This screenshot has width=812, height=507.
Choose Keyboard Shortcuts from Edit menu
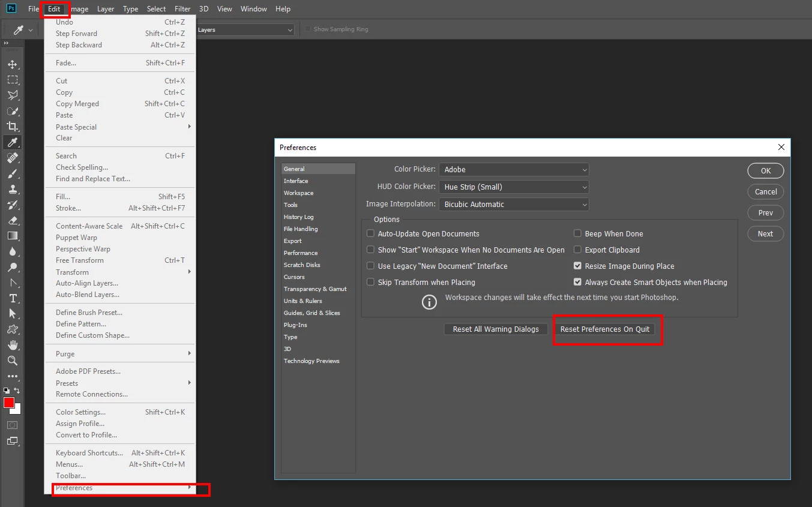coord(121,453)
